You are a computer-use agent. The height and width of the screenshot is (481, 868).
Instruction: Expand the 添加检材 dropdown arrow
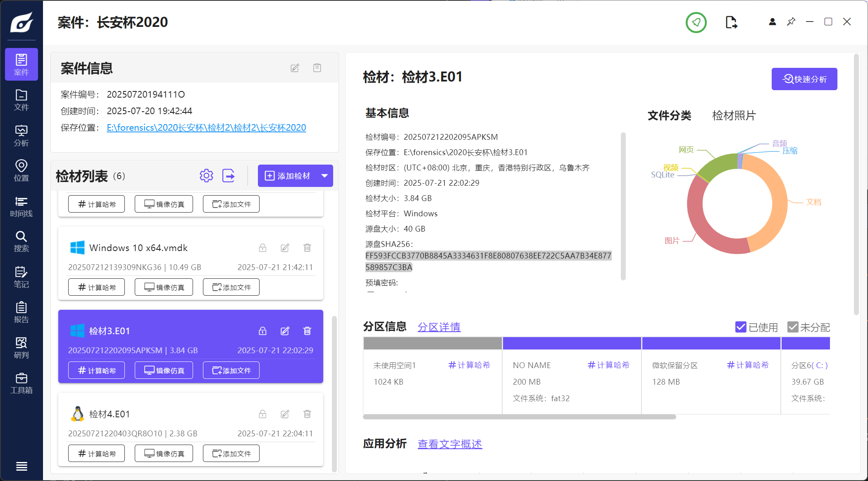pyautogui.click(x=325, y=176)
